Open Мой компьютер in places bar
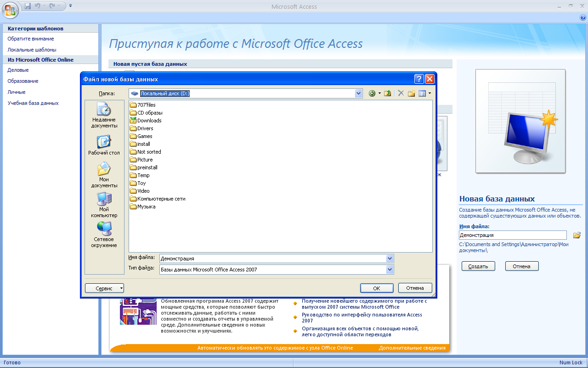Viewport: 588px width, 368px height. (x=104, y=205)
